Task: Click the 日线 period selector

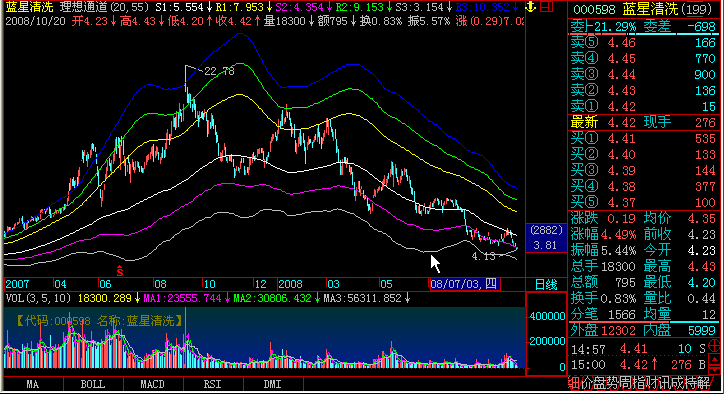Action: click(546, 285)
